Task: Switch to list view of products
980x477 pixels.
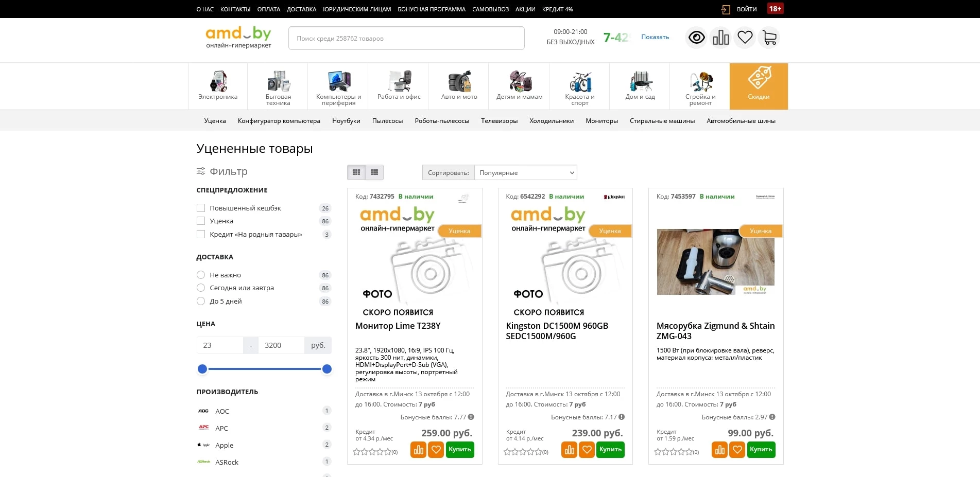Action: [x=374, y=172]
